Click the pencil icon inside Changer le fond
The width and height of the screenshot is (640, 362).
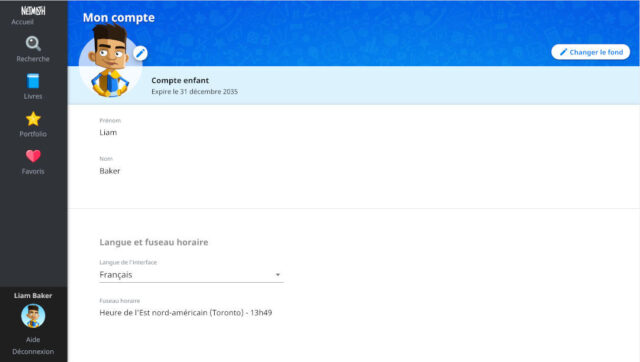click(563, 52)
